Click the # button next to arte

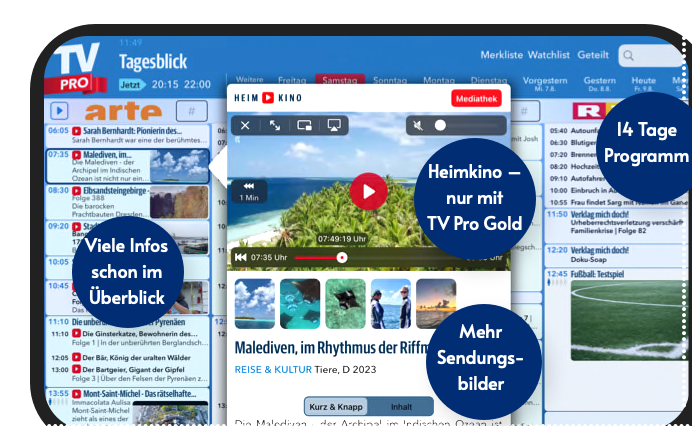click(x=192, y=111)
